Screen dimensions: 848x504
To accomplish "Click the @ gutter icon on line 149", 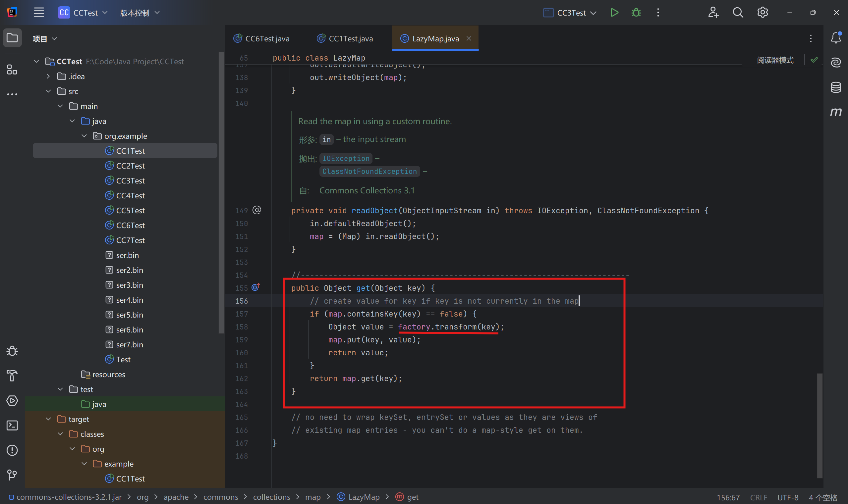I will 257,210.
